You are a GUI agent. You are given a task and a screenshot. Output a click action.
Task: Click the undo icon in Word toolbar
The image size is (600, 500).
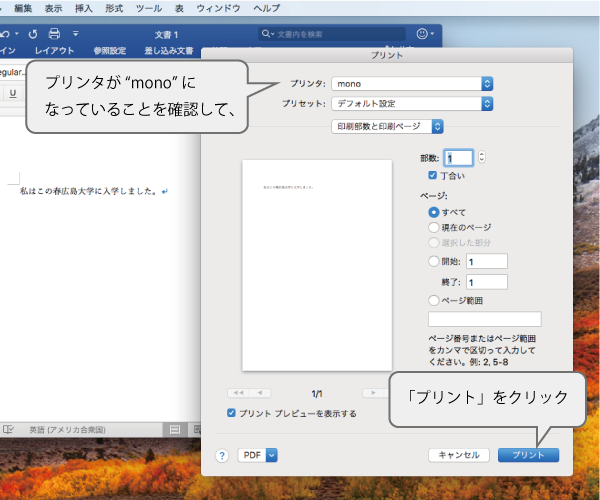[5, 34]
